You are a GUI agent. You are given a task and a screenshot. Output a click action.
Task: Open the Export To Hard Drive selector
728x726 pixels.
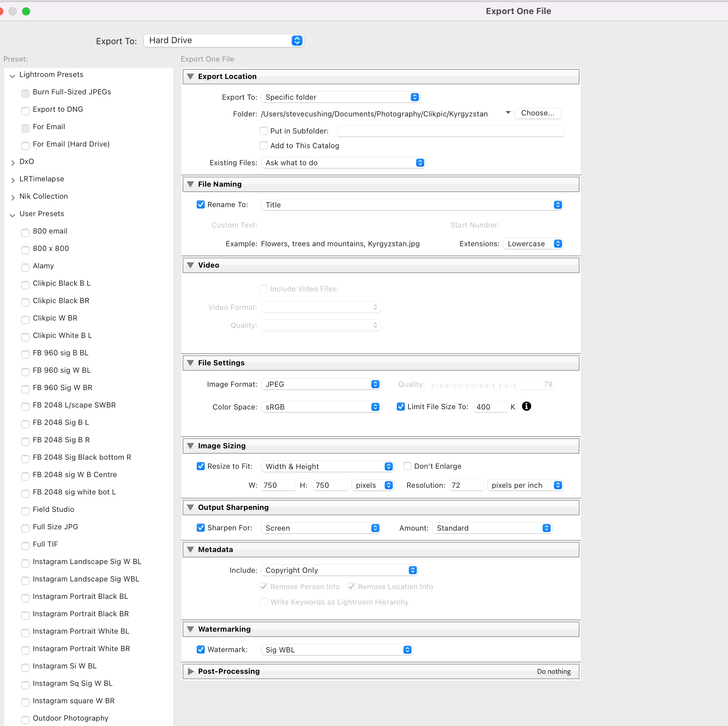(223, 40)
